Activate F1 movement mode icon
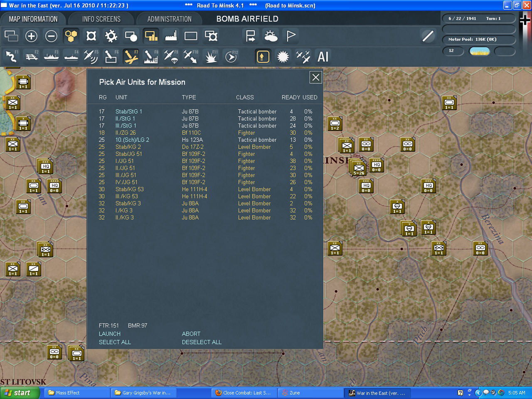 click(11, 57)
